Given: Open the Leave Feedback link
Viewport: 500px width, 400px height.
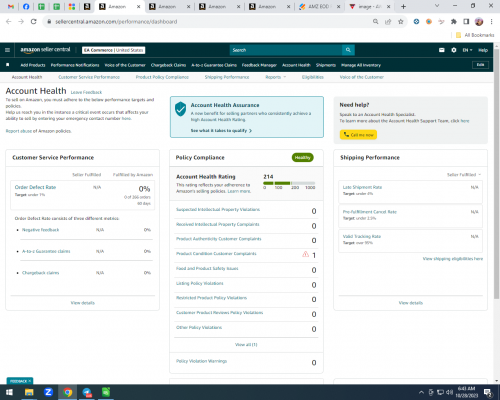Looking at the screenshot, I should [x=86, y=92].
